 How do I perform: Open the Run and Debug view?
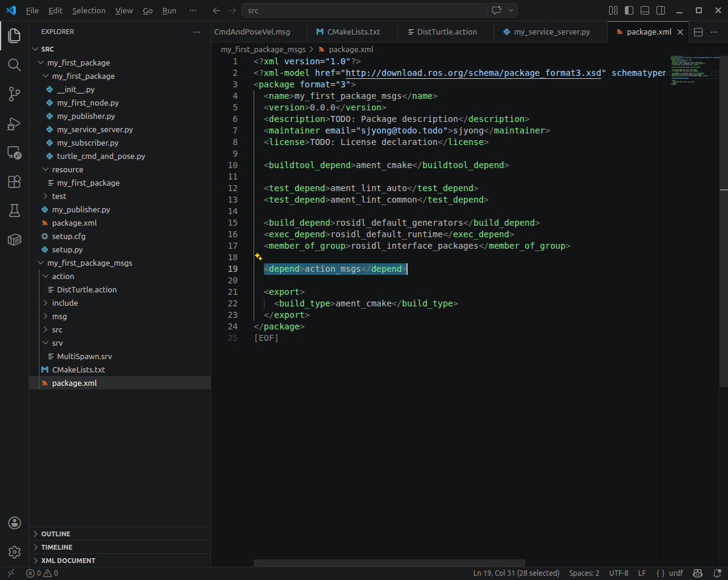click(x=14, y=123)
